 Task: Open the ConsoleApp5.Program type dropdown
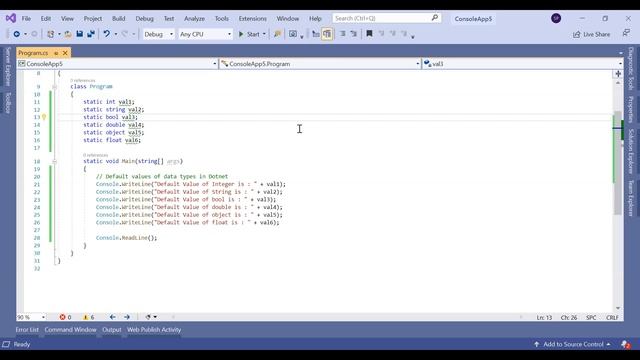tap(320, 64)
